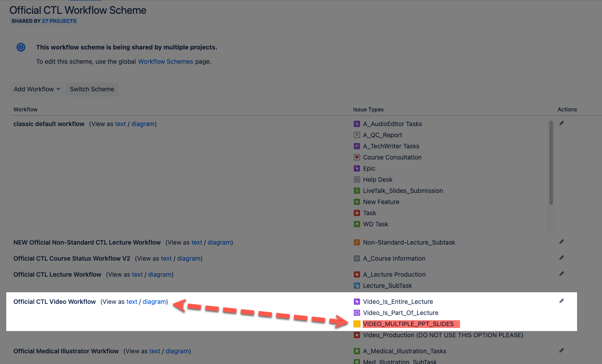This screenshot has height=364, width=602.
Task: Click the Video_Is_Part_Of_Lecture text
Action: 401,313
